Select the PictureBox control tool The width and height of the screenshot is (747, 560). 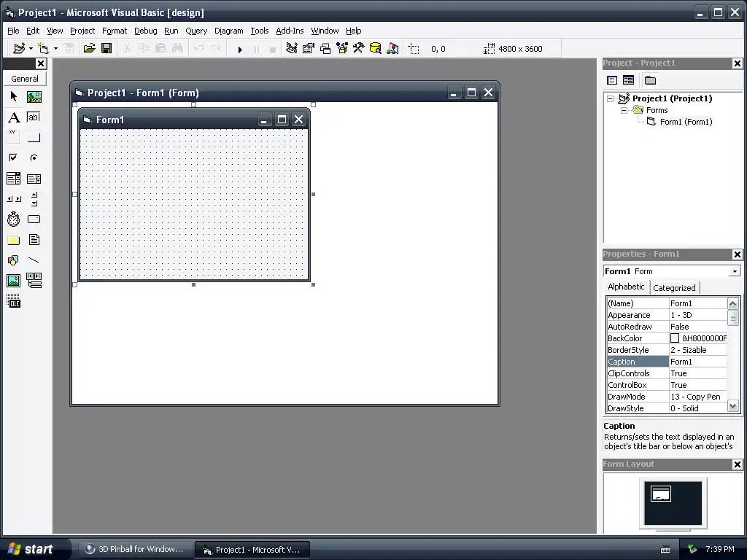click(34, 97)
